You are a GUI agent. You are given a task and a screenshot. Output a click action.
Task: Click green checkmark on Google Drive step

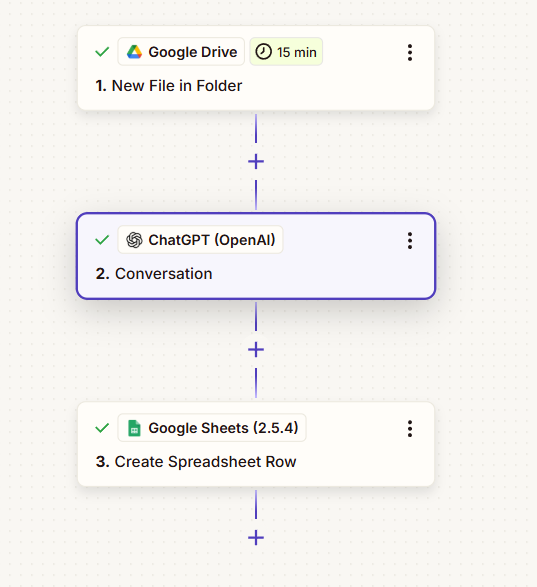pos(102,52)
